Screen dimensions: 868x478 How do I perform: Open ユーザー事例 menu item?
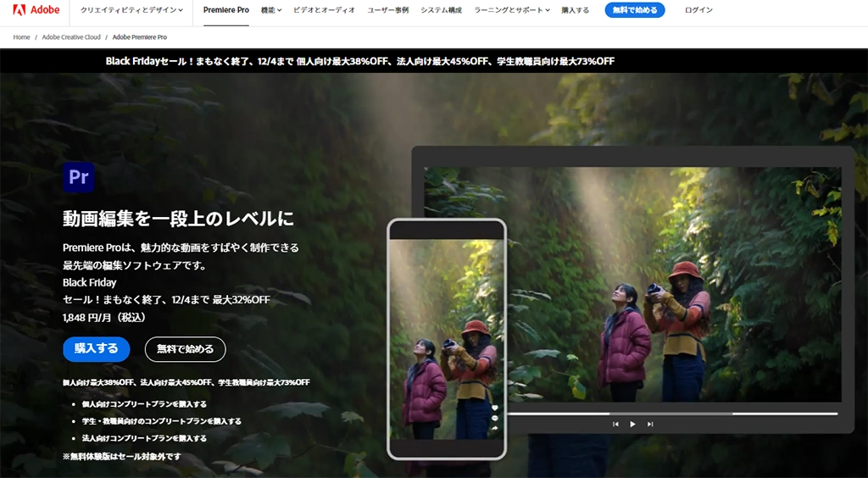388,10
